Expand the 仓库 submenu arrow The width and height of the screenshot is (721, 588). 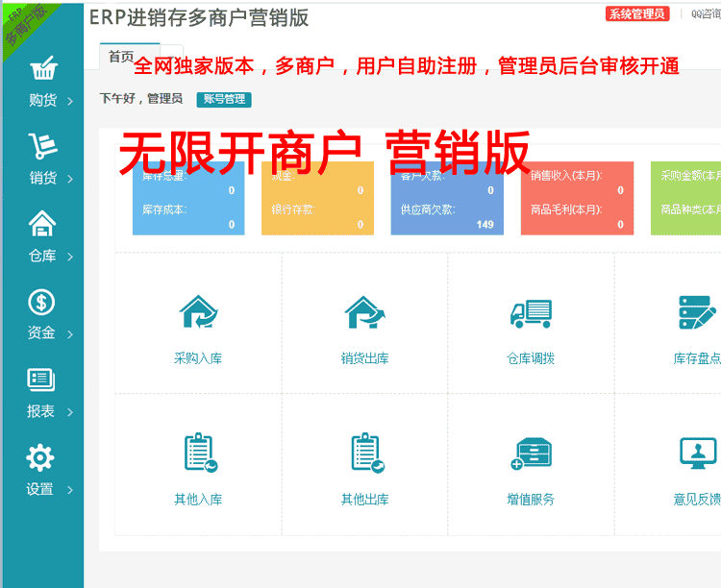coord(70,257)
